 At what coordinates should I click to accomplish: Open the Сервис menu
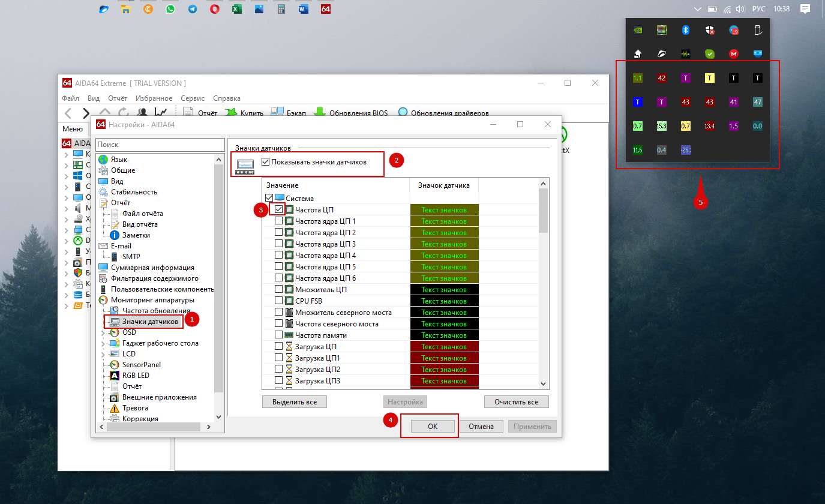tap(193, 98)
